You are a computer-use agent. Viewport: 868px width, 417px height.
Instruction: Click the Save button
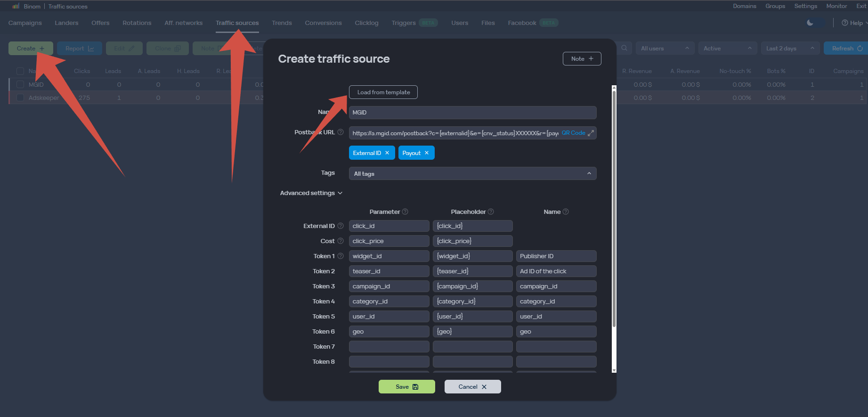coord(407,387)
